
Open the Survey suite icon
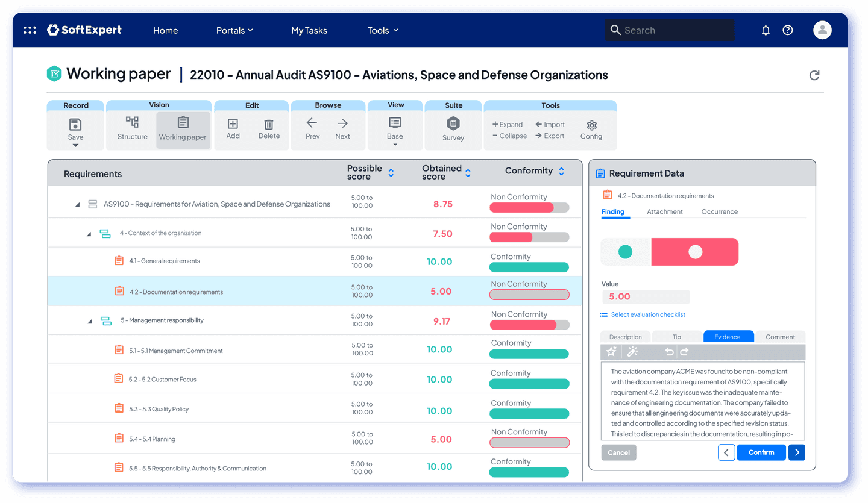pos(453,124)
